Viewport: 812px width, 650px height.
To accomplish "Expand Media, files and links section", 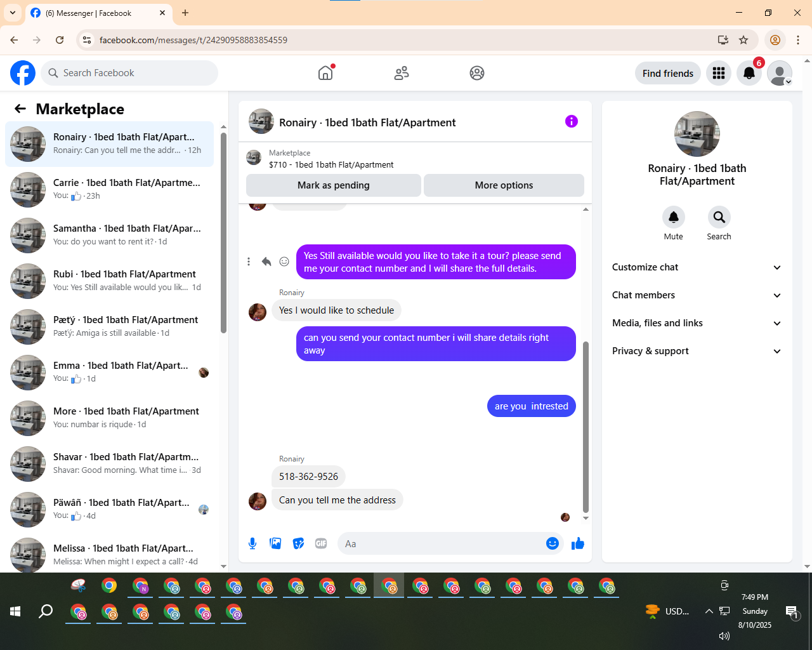I will (x=697, y=323).
